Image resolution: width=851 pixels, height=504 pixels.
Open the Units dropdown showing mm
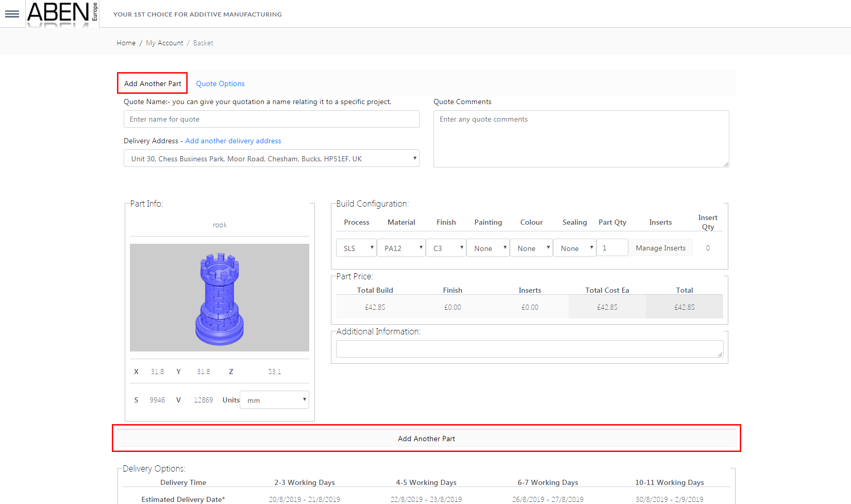point(274,400)
